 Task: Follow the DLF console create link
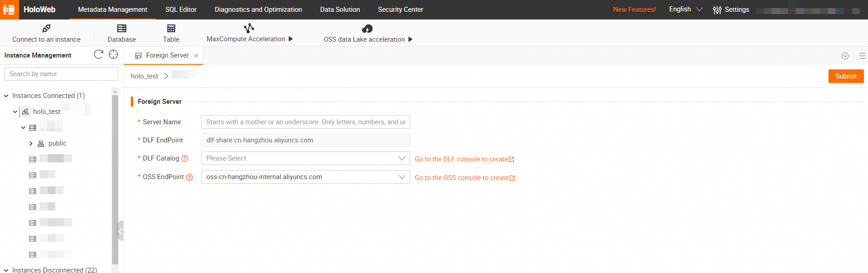464,159
